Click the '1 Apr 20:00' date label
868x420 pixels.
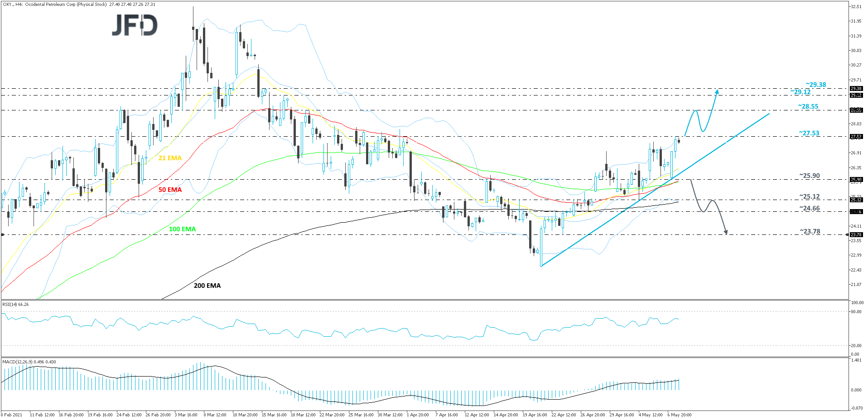point(418,415)
